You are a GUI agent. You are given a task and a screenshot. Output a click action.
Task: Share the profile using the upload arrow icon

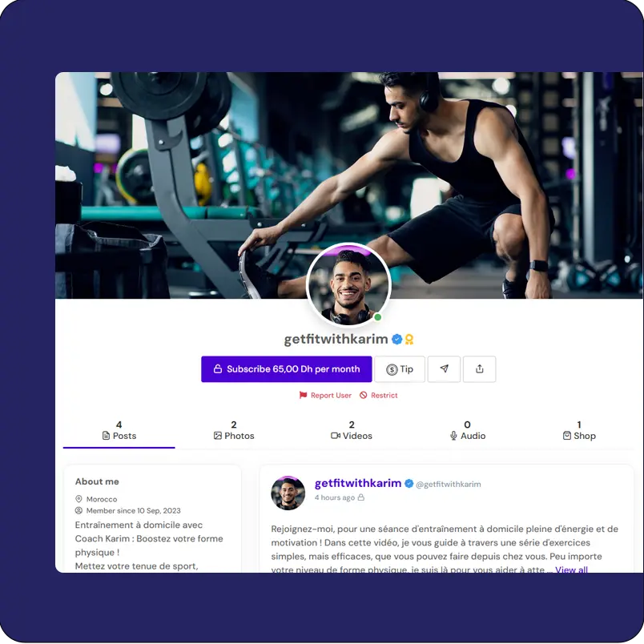click(479, 368)
